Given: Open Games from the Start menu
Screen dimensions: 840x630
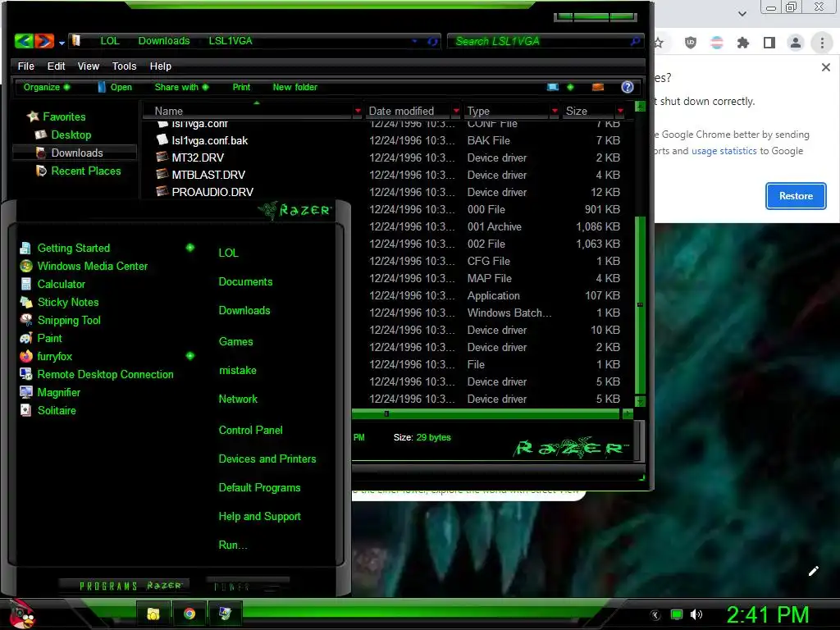Looking at the screenshot, I should [x=235, y=342].
